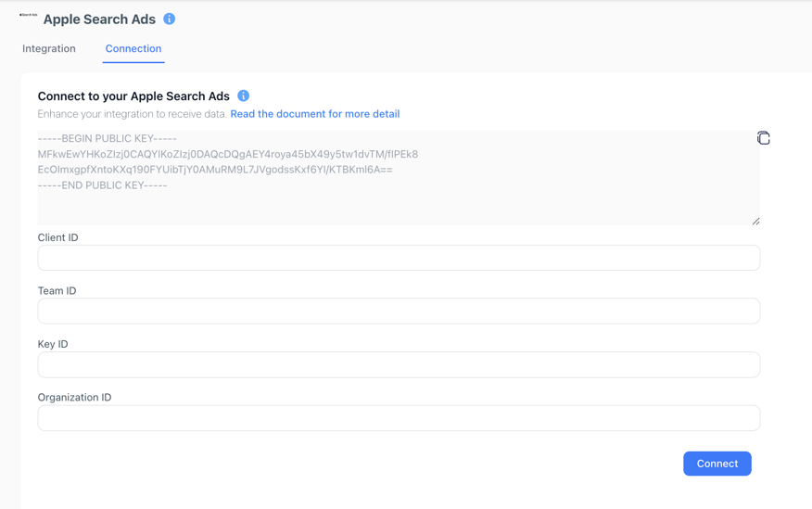Image resolution: width=812 pixels, height=509 pixels.
Task: Focus the Organization ID input field
Action: 399,418
